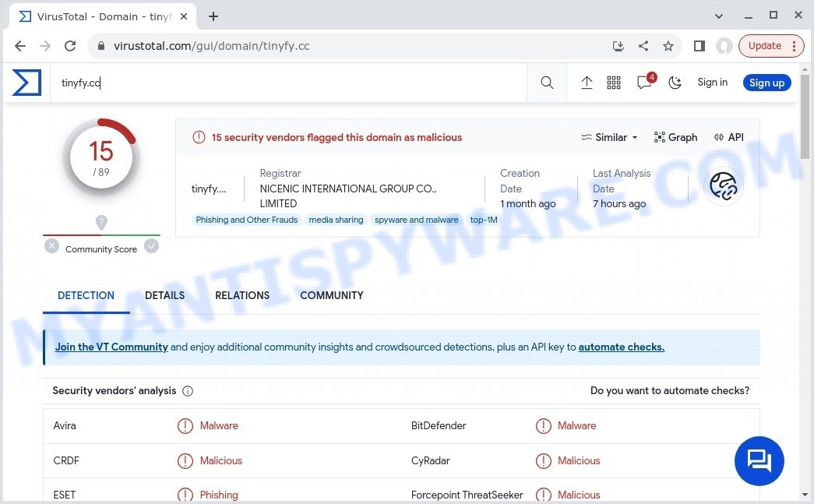The height and width of the screenshot is (504, 814).
Task: Open the browser profile avatar
Action: [x=724, y=46]
